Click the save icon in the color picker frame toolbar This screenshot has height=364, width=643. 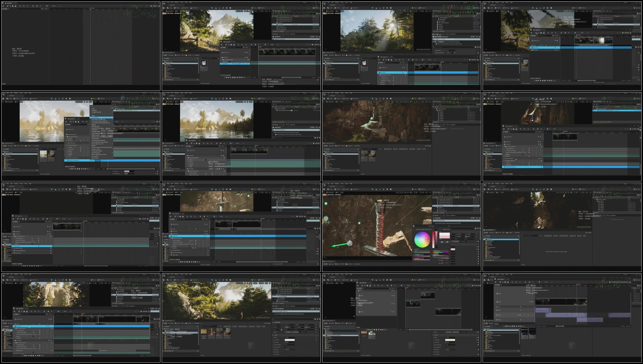coord(324,189)
